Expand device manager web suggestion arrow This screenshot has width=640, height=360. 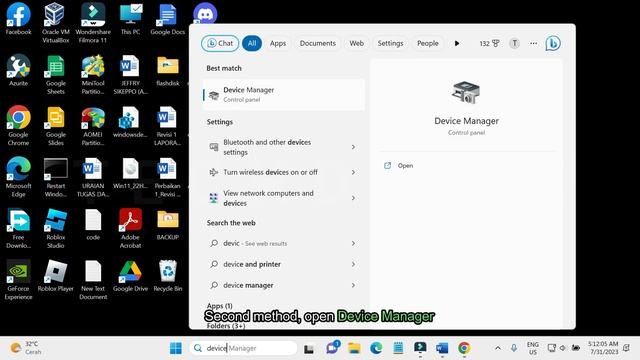(353, 285)
